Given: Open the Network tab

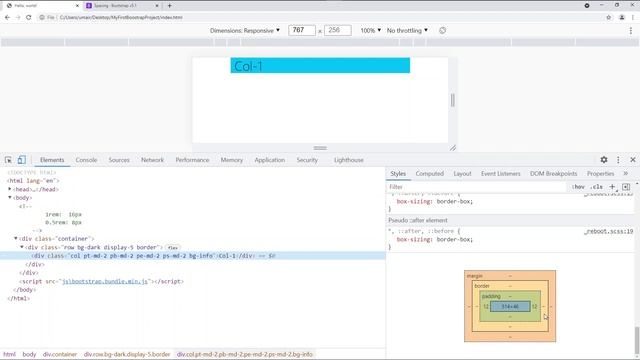Looking at the screenshot, I should [x=152, y=160].
